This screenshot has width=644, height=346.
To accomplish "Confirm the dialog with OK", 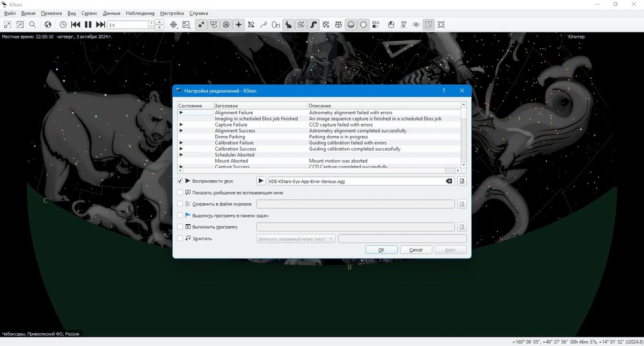I will point(382,250).
